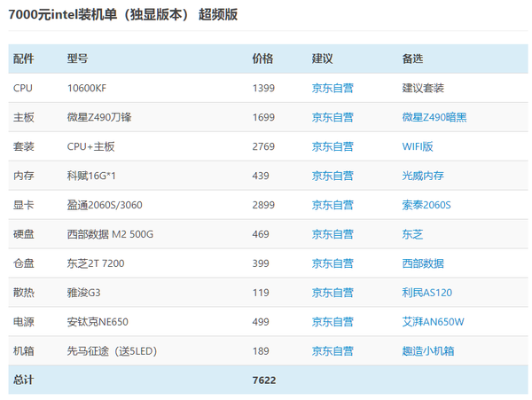Click the 电源 row label
Screen dimensions: 532x400
pos(23,322)
